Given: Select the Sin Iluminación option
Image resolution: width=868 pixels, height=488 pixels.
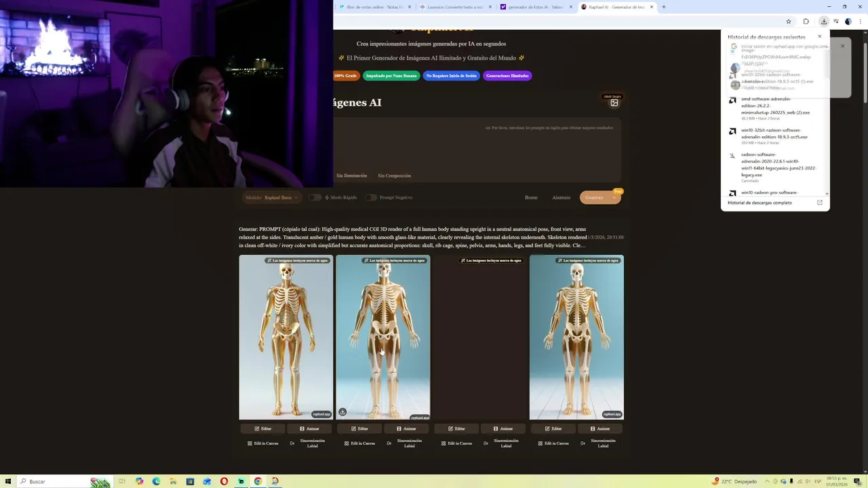Looking at the screenshot, I should tap(351, 176).
